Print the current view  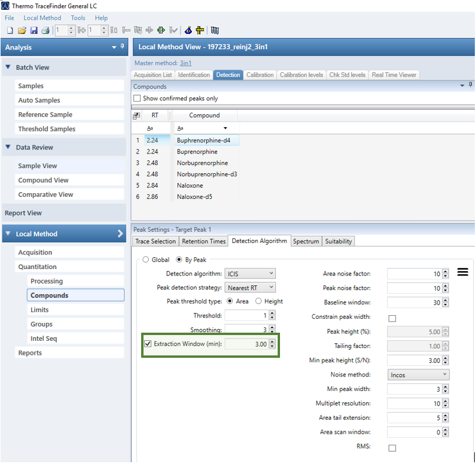(x=46, y=30)
